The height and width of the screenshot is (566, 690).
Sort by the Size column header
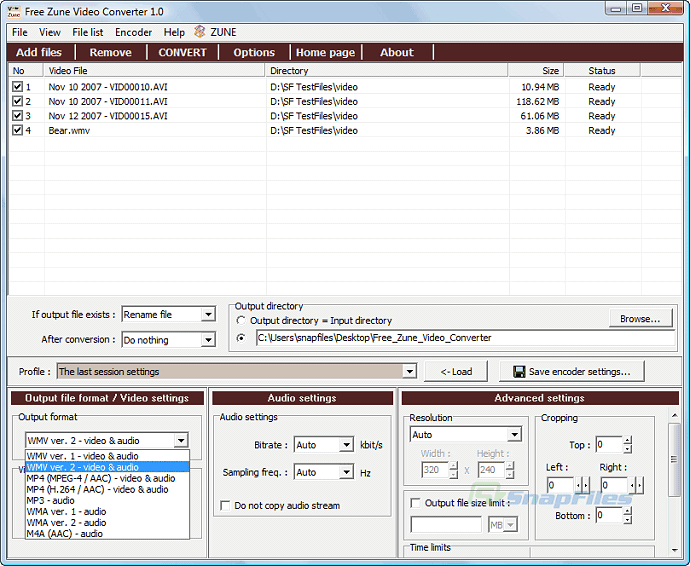pyautogui.click(x=536, y=70)
